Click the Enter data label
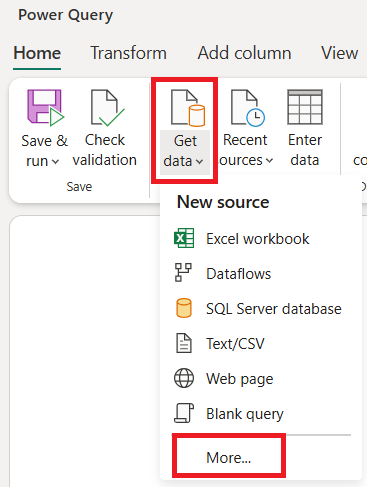This screenshot has width=367, height=487. click(x=305, y=150)
